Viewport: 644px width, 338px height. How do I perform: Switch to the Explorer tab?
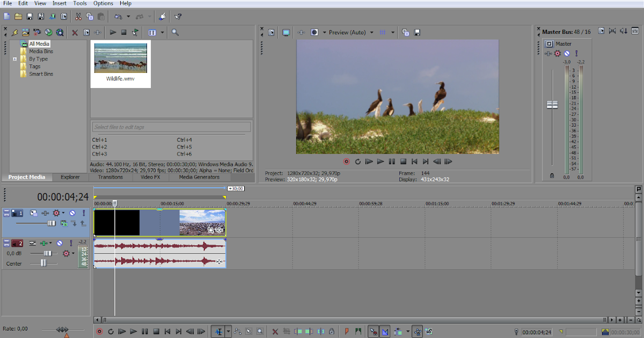tap(70, 178)
